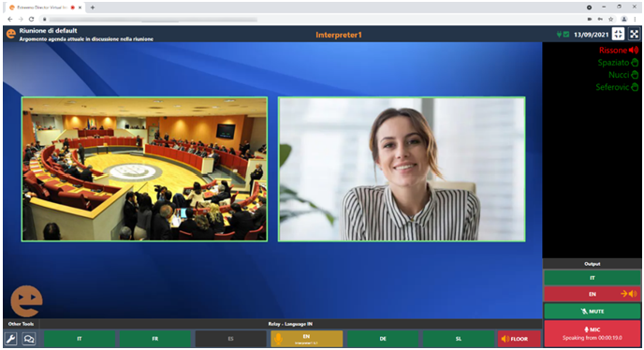This screenshot has height=350, width=644.
Task: Click the green plug connection icon
Action: point(559,35)
